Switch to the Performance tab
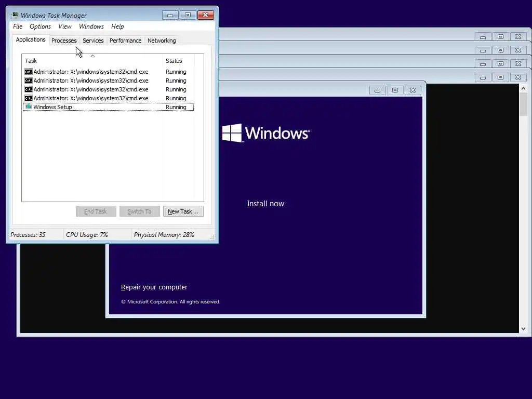Viewport: 532px width, 399px height. pyautogui.click(x=125, y=41)
